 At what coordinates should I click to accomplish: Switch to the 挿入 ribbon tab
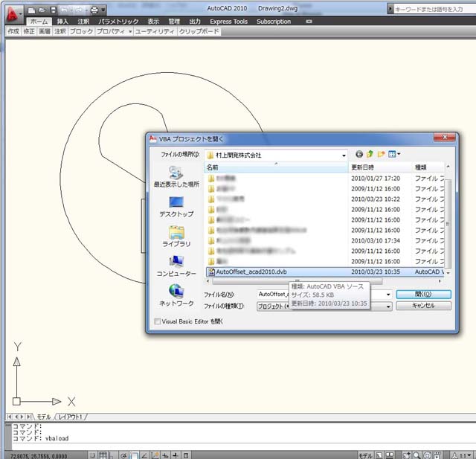click(x=62, y=22)
